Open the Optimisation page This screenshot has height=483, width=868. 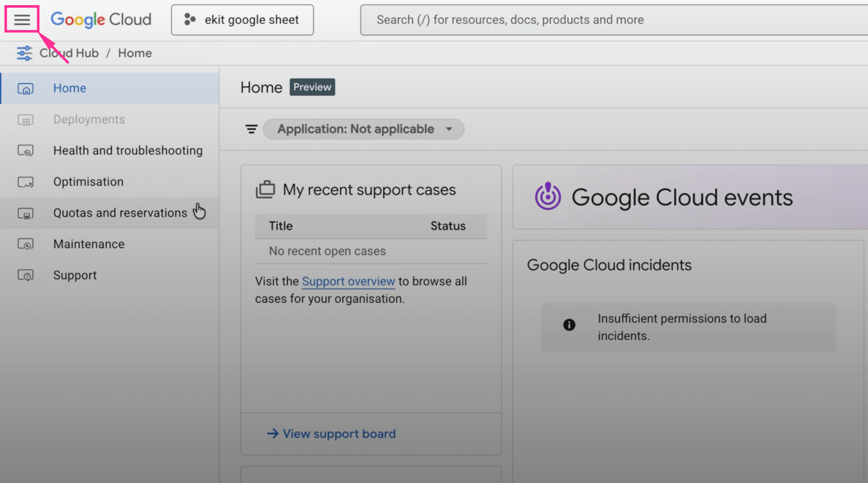point(109,182)
